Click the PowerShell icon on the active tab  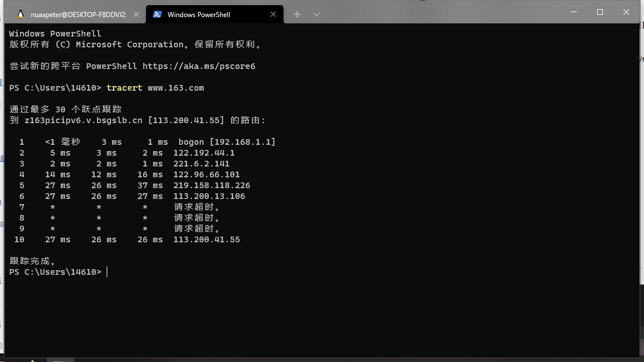[x=157, y=14]
